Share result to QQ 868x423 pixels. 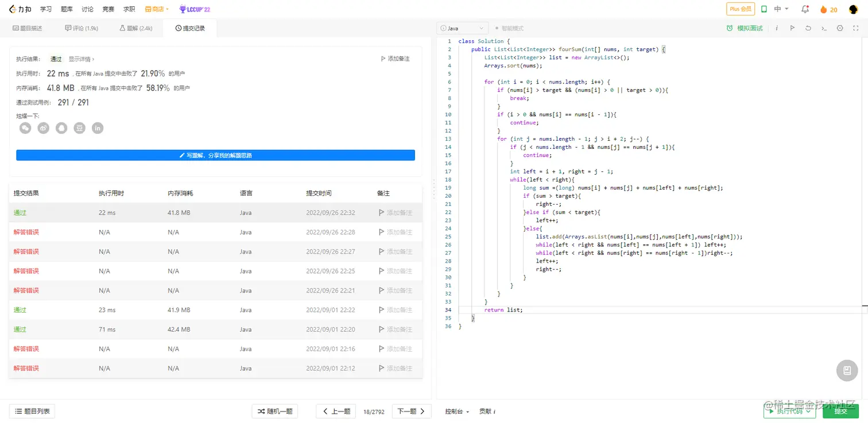[61, 128]
